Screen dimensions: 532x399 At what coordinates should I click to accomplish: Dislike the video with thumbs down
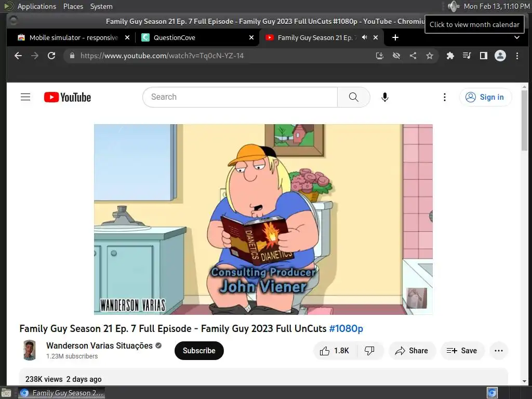pos(370,351)
